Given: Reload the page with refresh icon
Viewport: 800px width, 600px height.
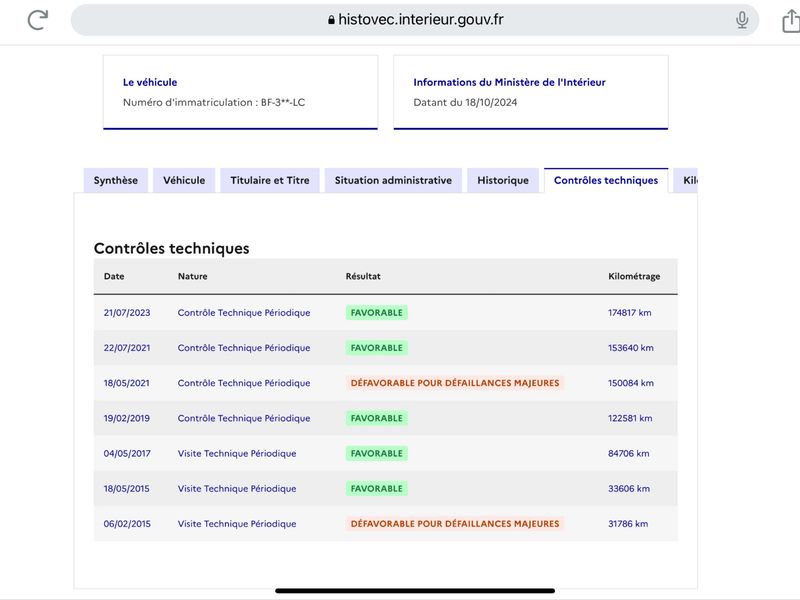Looking at the screenshot, I should point(38,20).
